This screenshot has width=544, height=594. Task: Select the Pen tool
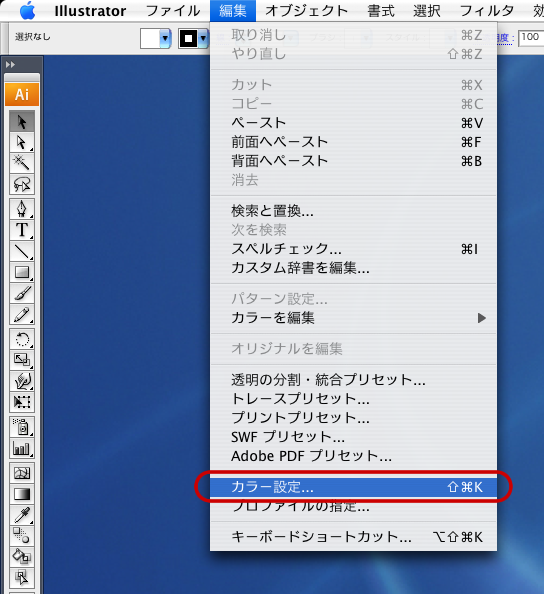pos(22,209)
